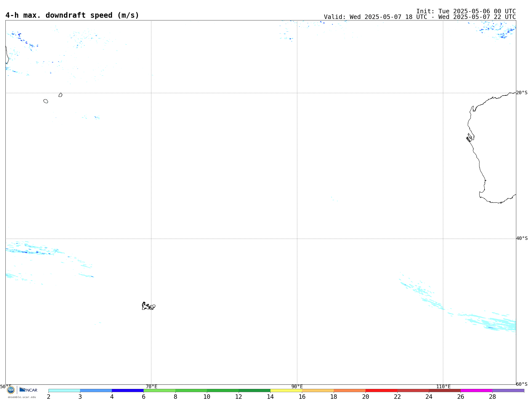Choose the 18–20 m/s orange swatch
Image resolution: width=532 pixels, height=400 pixels.
pyautogui.click(x=350, y=390)
